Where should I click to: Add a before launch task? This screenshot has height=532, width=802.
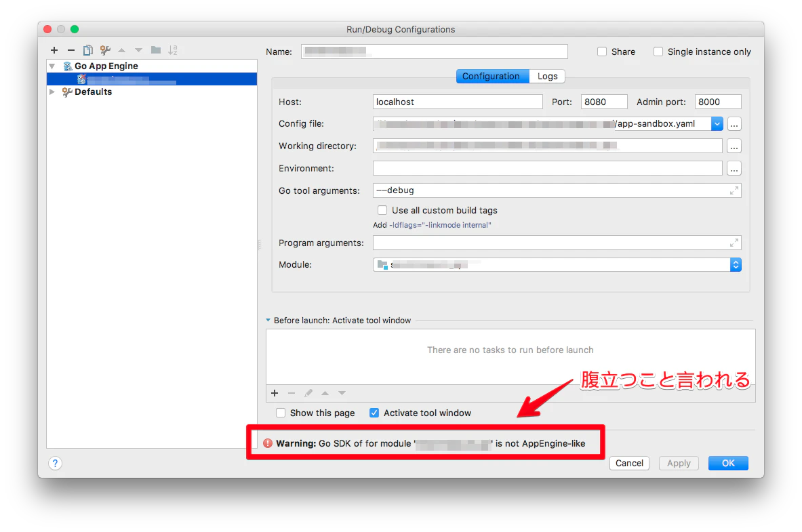tap(275, 393)
